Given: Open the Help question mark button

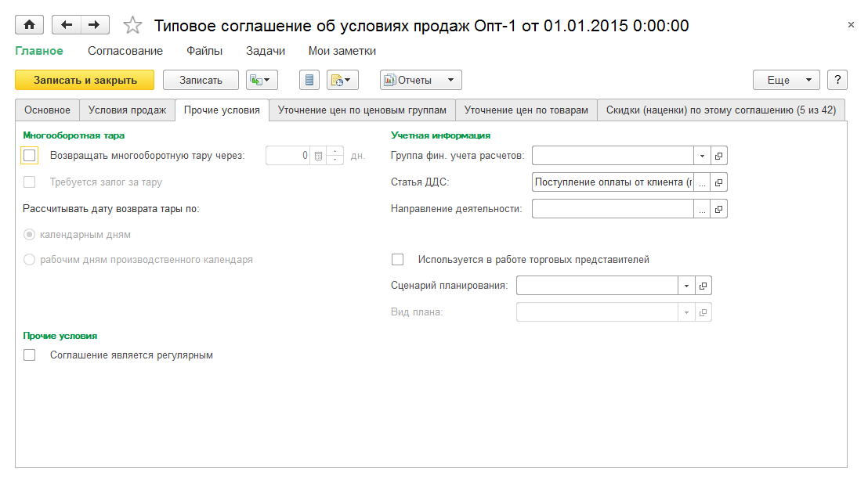Looking at the screenshot, I should 837,80.
